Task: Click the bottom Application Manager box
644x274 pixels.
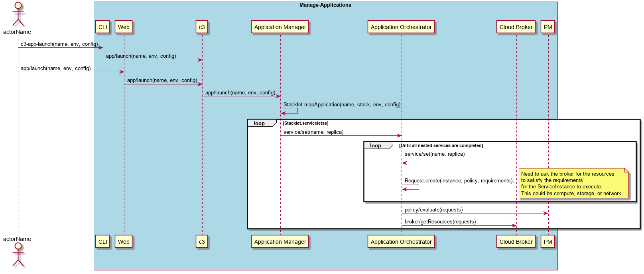Action: click(x=280, y=242)
